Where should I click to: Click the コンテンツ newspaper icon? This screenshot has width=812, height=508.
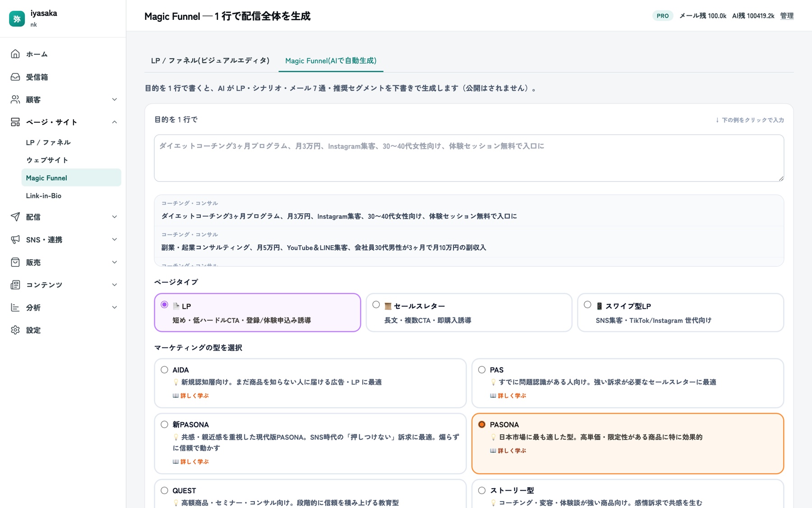pyautogui.click(x=15, y=284)
